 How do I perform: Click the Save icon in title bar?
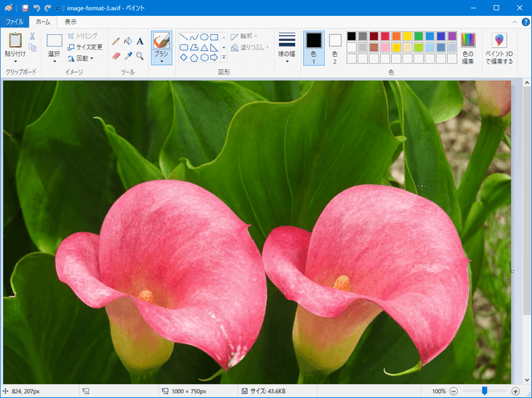[x=25, y=7]
